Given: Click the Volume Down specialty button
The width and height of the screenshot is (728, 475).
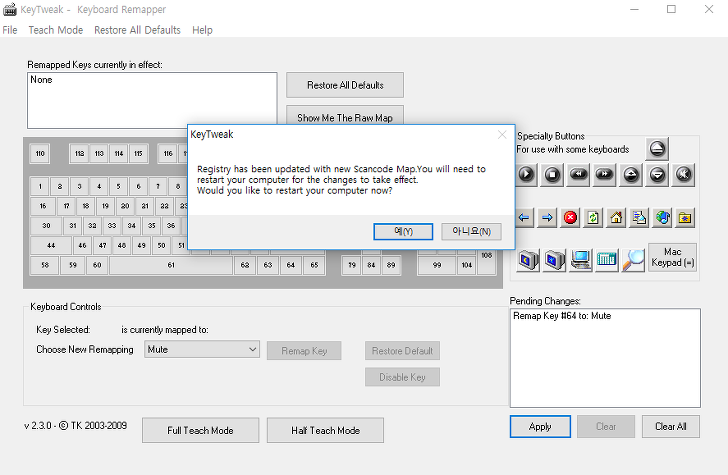Looking at the screenshot, I should pyautogui.click(x=657, y=175).
